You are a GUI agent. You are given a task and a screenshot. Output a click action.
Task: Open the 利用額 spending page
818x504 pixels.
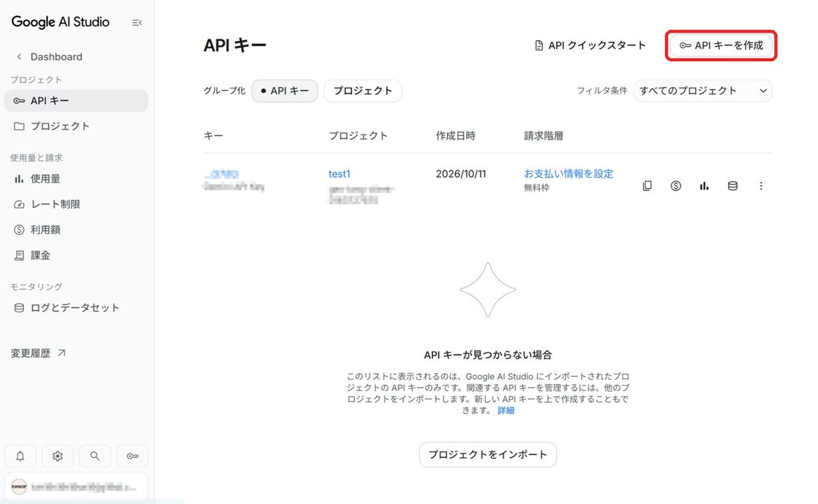76,230
